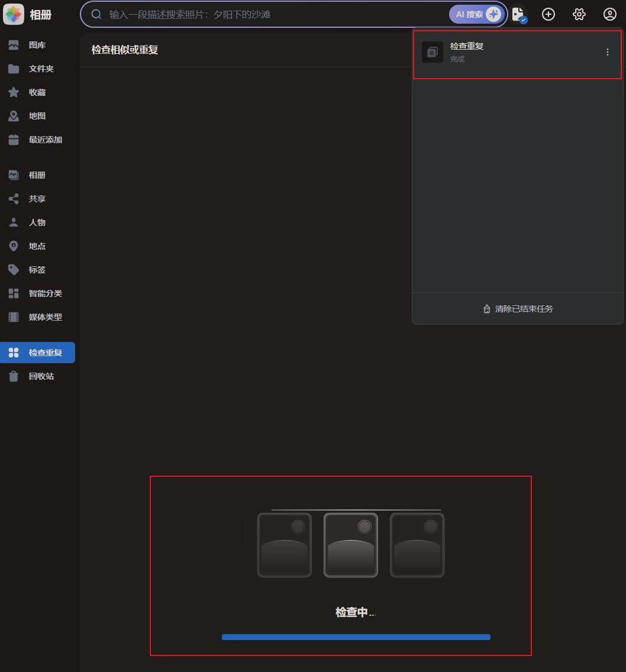Open the user account icon
626x672 pixels.
pos(609,14)
